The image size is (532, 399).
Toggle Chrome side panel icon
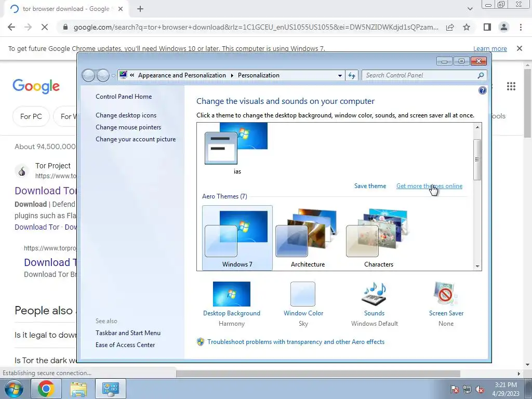coord(487,27)
